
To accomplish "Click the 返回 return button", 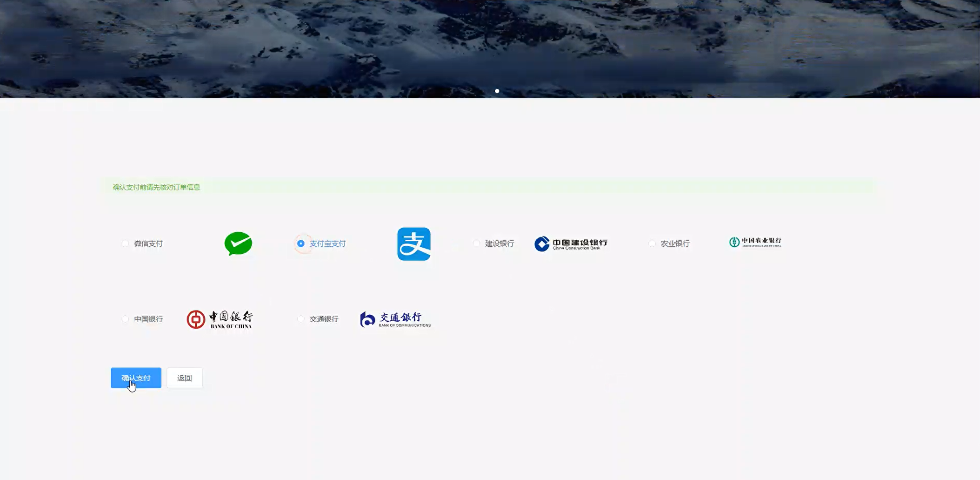I will pyautogui.click(x=185, y=378).
